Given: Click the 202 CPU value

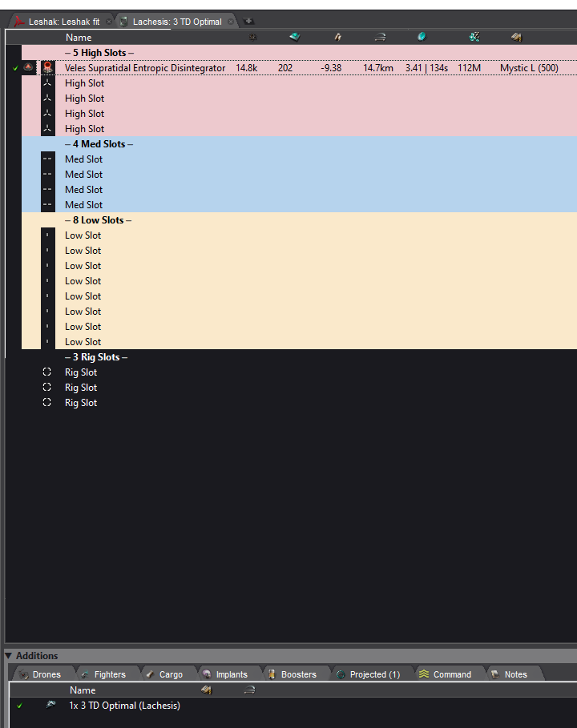Looking at the screenshot, I should (285, 68).
